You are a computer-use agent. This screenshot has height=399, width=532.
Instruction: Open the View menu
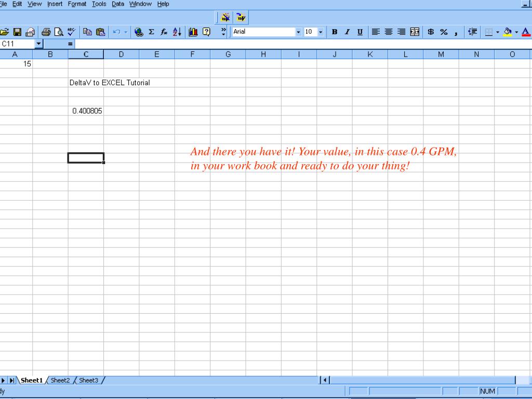pyautogui.click(x=35, y=4)
